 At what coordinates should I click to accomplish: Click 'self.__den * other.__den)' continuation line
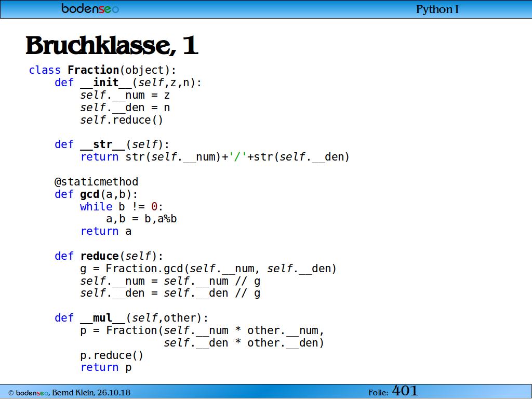coord(244,343)
